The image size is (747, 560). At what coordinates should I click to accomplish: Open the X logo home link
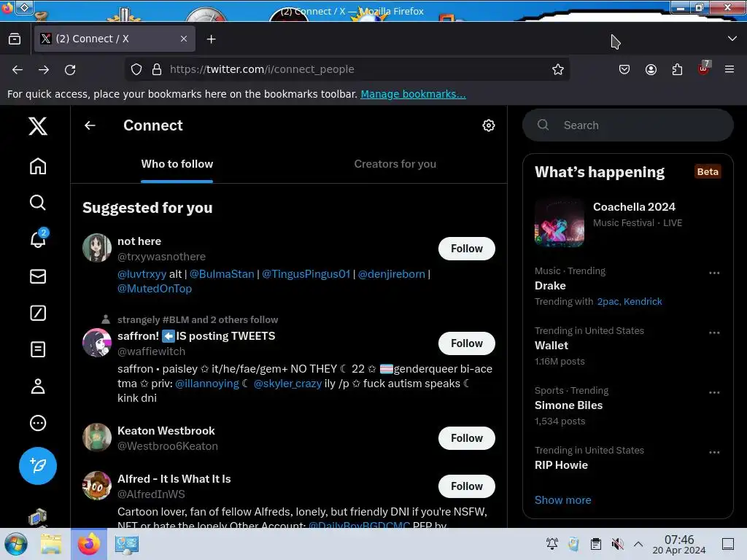coord(38,126)
